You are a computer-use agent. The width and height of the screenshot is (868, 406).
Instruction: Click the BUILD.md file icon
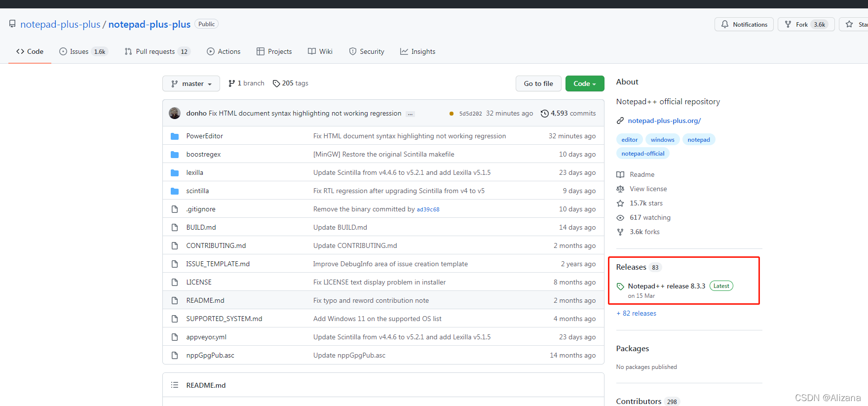point(175,227)
